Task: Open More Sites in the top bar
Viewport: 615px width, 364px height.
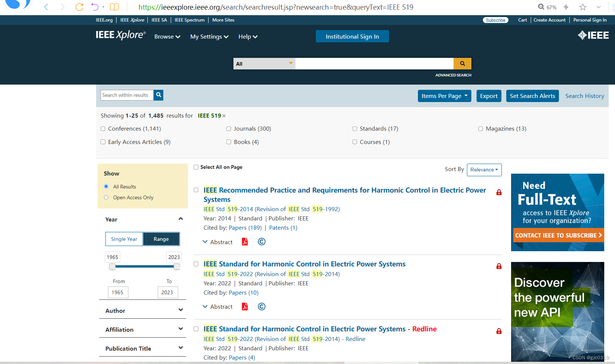Action: pyautogui.click(x=223, y=20)
